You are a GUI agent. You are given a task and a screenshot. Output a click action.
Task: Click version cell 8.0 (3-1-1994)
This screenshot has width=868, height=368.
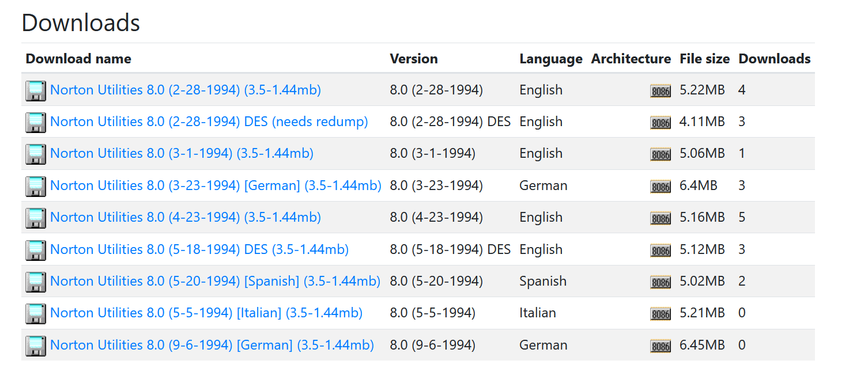[433, 153]
